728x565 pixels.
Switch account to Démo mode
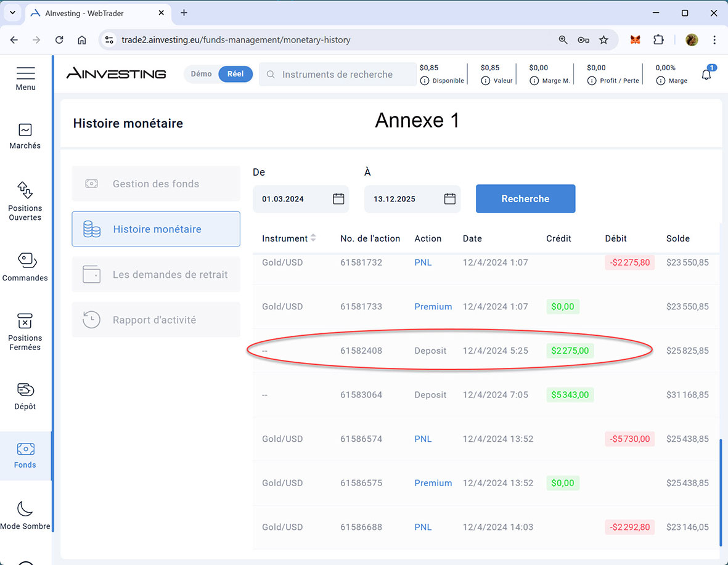[201, 74]
